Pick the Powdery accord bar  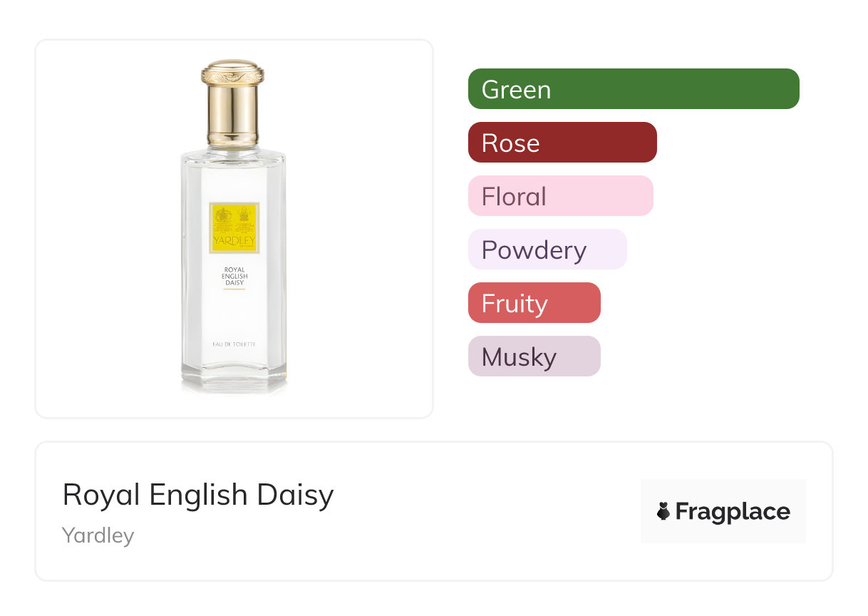click(x=547, y=250)
